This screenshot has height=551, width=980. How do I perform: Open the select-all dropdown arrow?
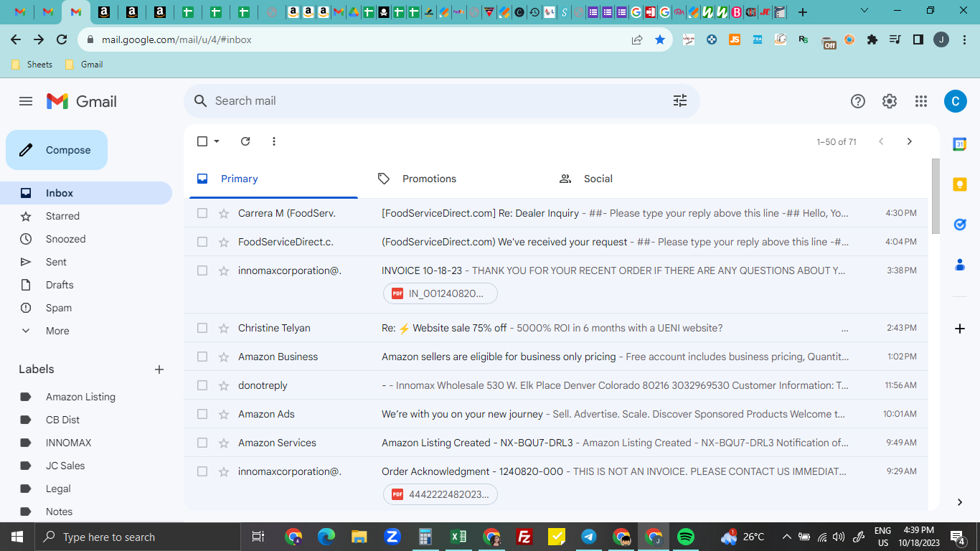[x=217, y=141]
